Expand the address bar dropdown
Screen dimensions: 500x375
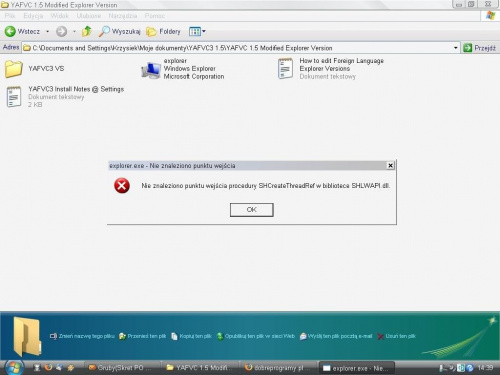click(455, 48)
